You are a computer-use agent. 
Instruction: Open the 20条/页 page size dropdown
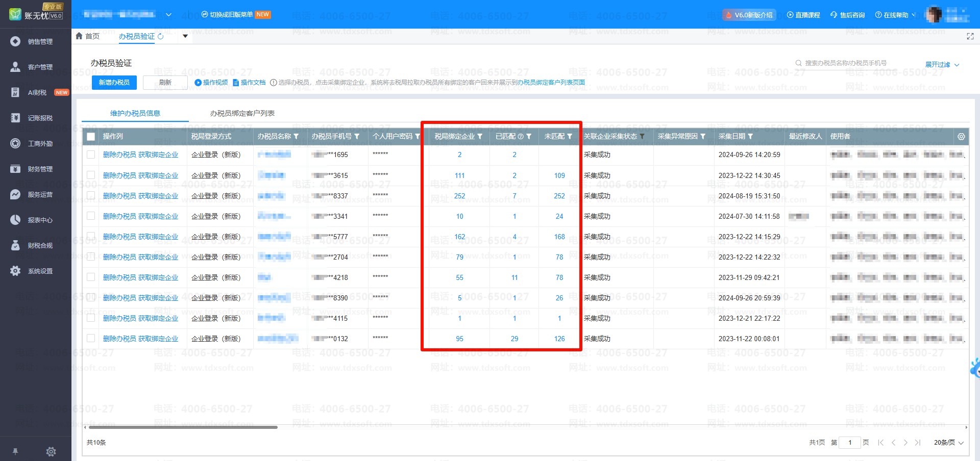948,443
